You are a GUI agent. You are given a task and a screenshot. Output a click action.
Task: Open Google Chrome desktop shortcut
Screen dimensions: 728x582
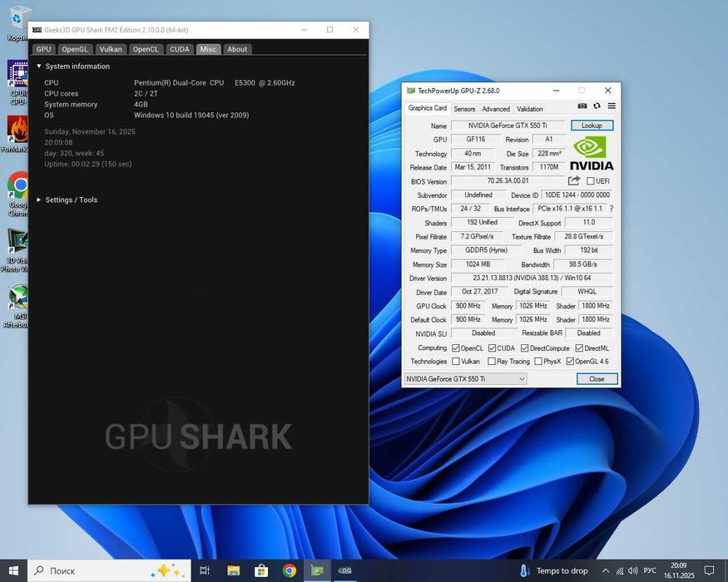(17, 194)
